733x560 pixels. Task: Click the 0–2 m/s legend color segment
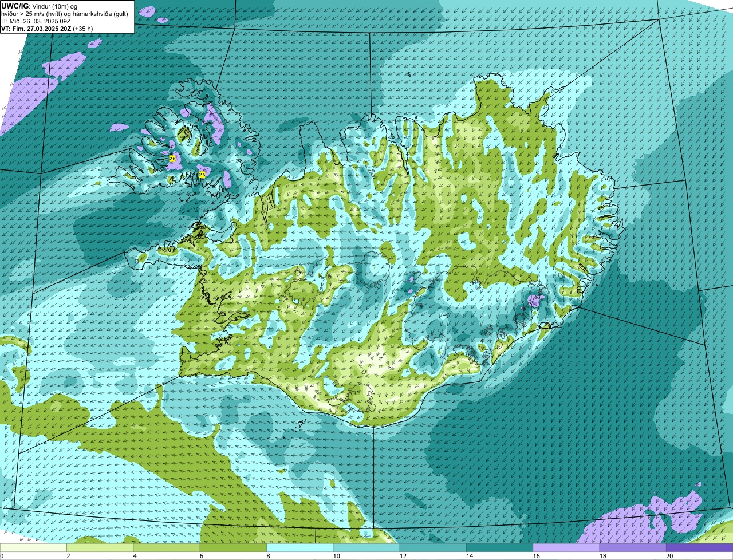(x=34, y=547)
